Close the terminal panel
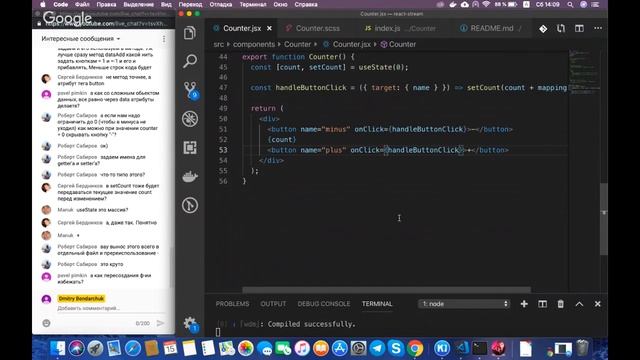 point(598,304)
